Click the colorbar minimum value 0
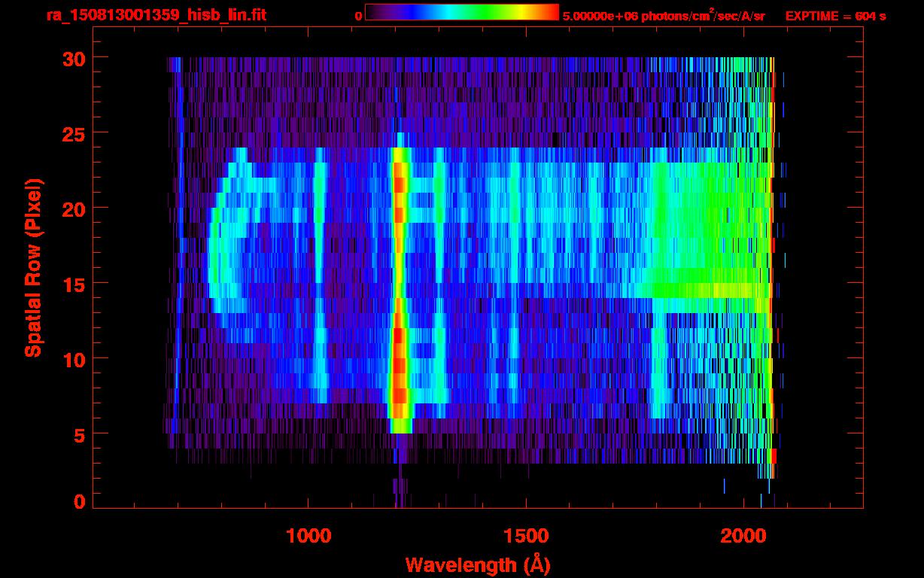This screenshot has height=578, width=924. pos(358,16)
